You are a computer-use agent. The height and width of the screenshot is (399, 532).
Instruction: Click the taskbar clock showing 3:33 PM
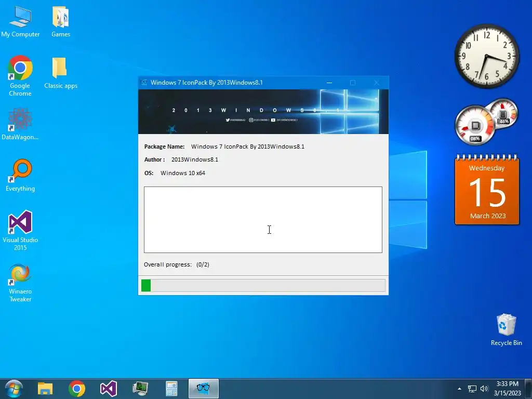point(507,389)
